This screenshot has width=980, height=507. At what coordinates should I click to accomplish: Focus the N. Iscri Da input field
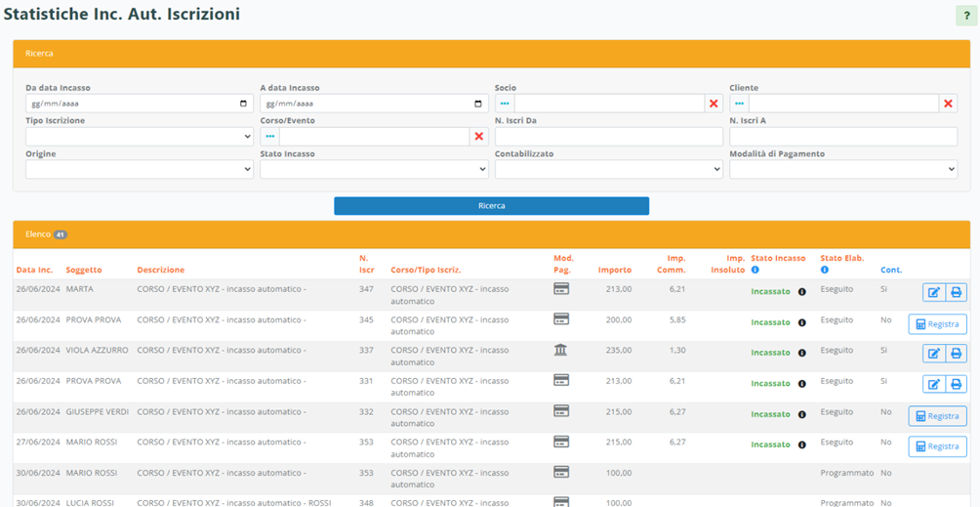pos(608,137)
